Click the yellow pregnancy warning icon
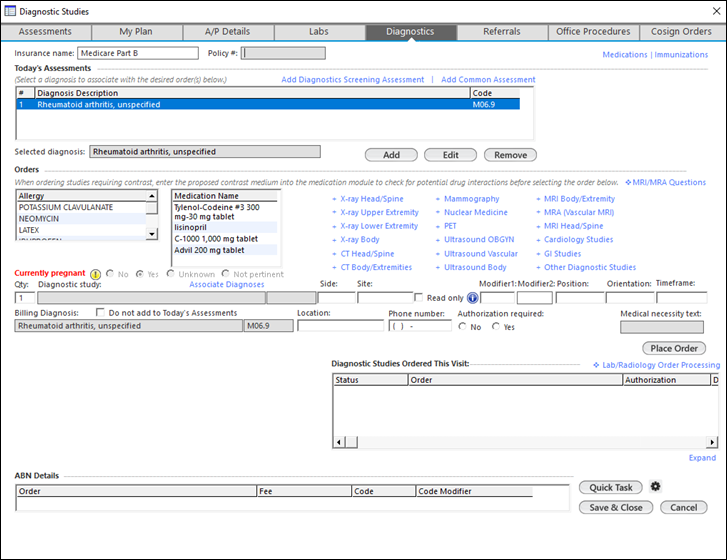 [x=96, y=274]
